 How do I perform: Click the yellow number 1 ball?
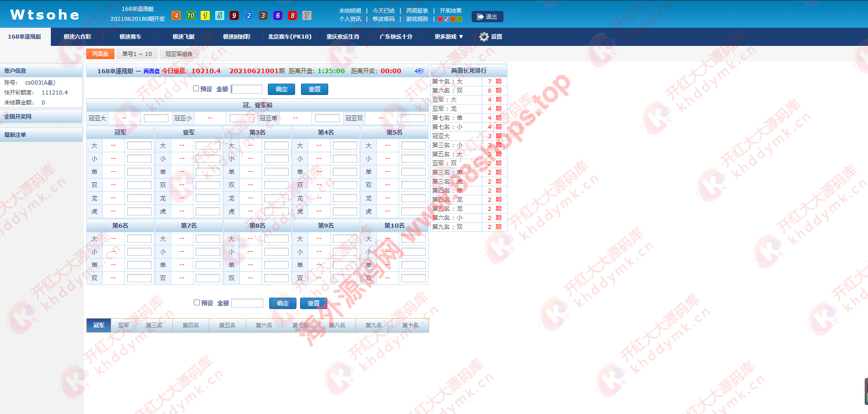click(x=205, y=15)
